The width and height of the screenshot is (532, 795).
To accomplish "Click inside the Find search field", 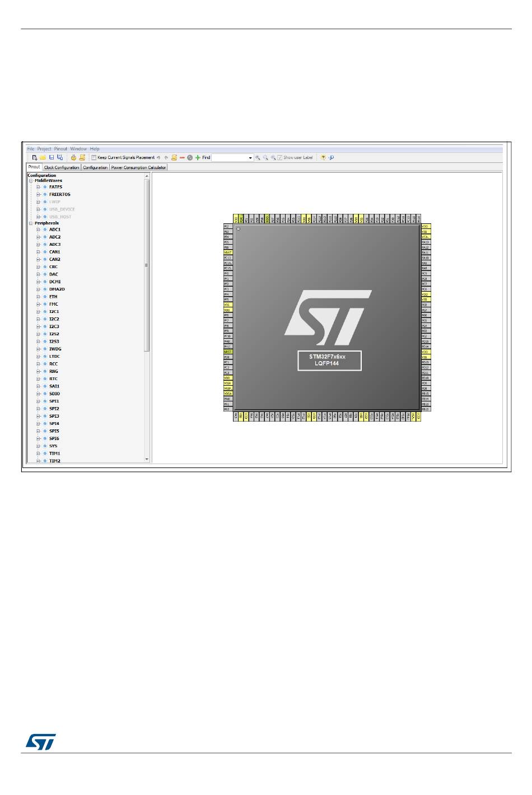I will tap(230, 158).
